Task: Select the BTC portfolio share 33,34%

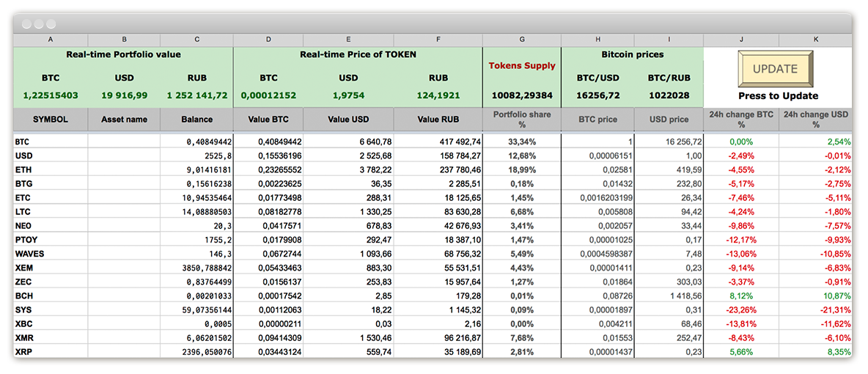Action: point(521,142)
